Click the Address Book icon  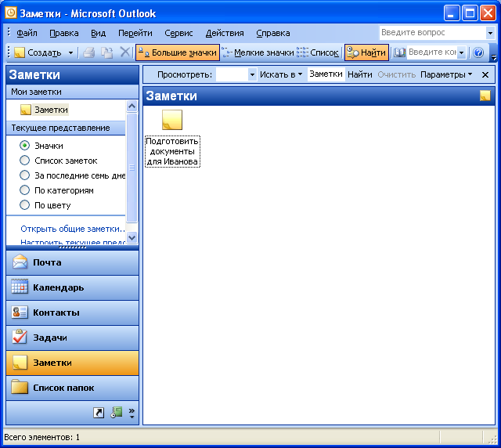coord(399,52)
